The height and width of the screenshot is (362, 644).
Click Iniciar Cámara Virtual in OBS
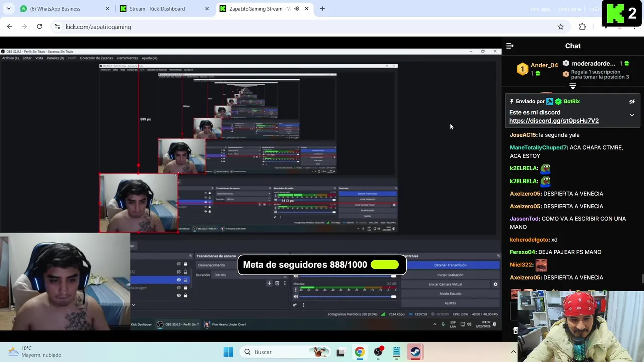coord(446,284)
